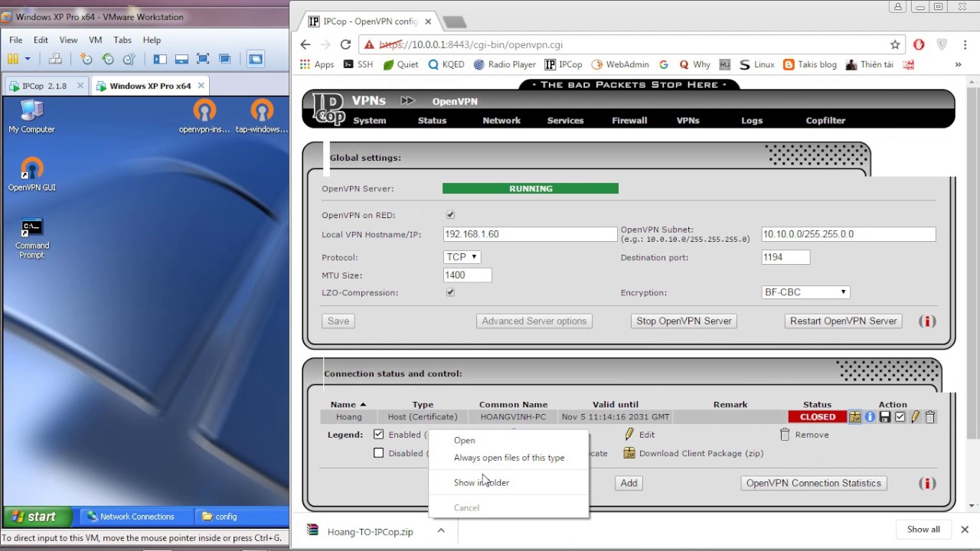Screen dimensions: 980x551
Task: Open Takis blog bookmark
Action: tap(810, 65)
